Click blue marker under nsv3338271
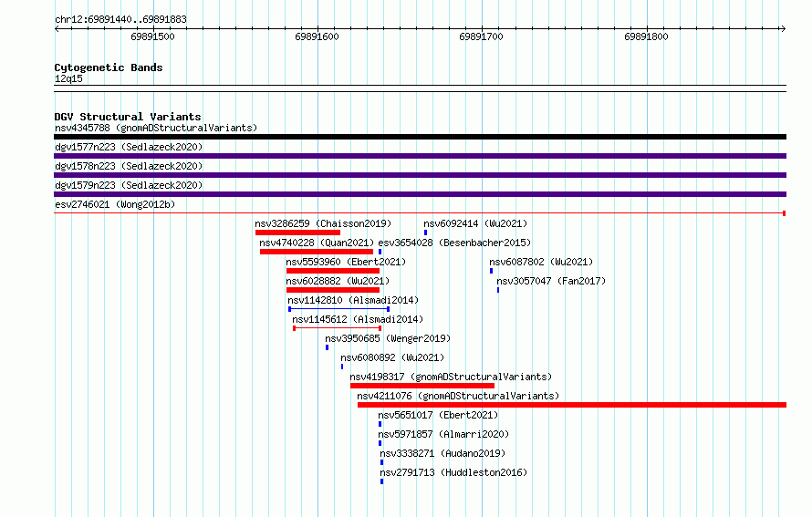This screenshot has width=812, height=517. [382, 462]
